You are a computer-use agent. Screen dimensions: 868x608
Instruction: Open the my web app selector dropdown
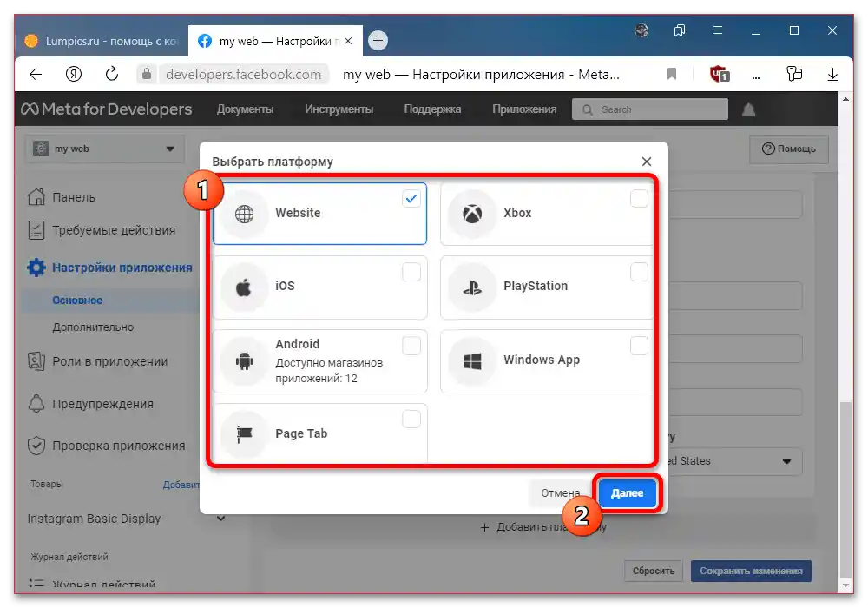coord(105,149)
